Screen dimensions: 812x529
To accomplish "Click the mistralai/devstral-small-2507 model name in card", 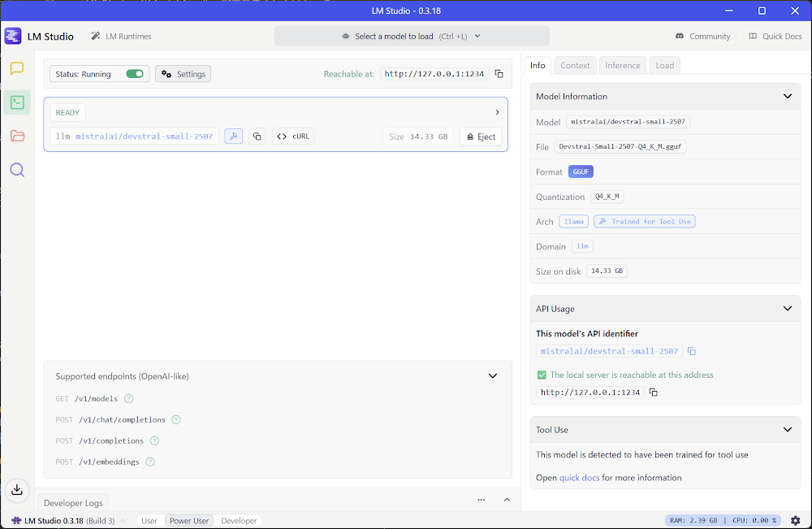I will [x=144, y=137].
